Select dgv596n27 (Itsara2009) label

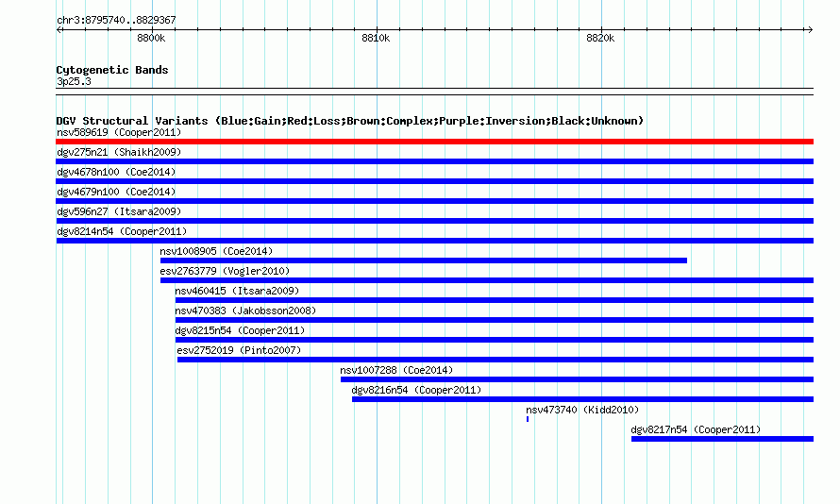point(119,211)
